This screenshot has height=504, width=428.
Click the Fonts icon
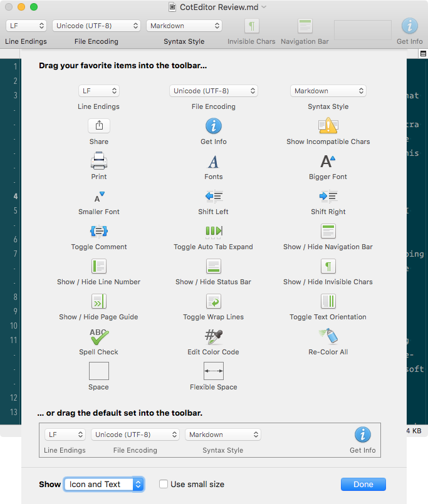point(213,162)
